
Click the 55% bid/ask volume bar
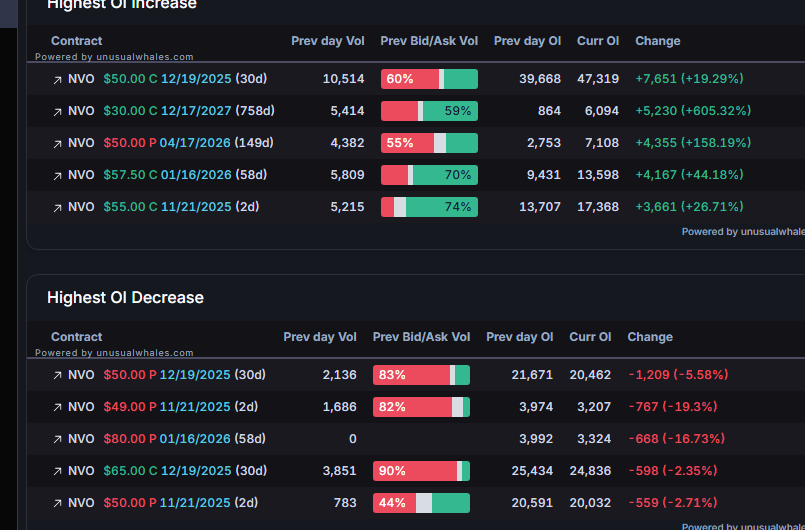[x=429, y=143]
